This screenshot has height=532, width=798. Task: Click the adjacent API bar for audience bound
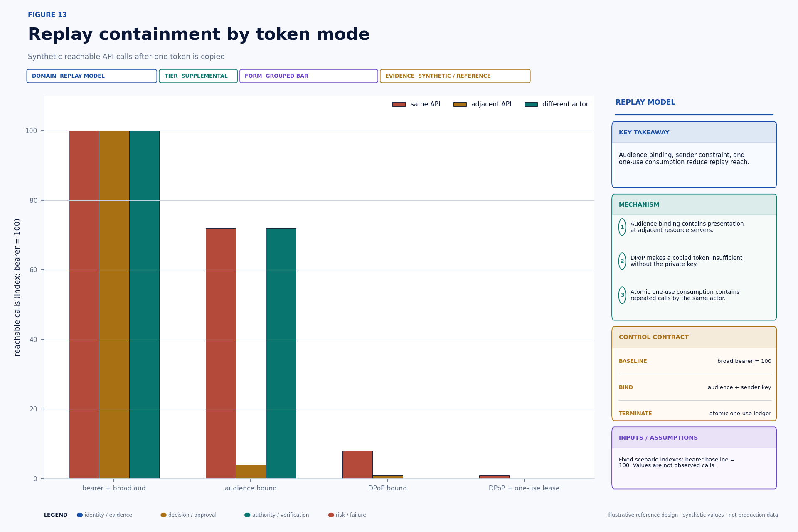tap(251, 472)
